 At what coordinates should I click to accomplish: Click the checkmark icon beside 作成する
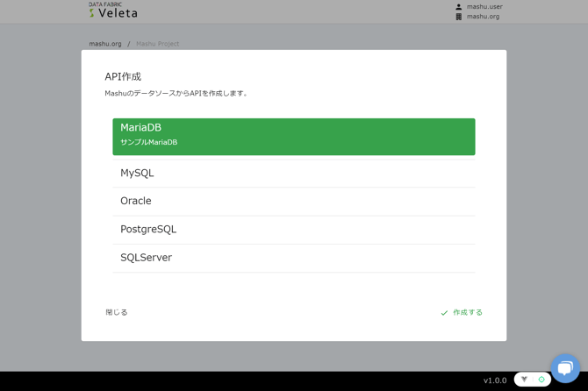(x=444, y=313)
